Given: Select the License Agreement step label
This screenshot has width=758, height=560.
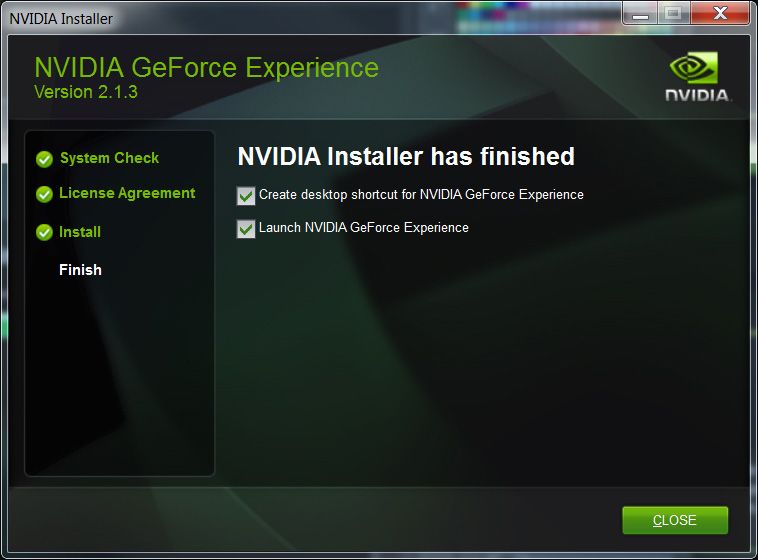Looking at the screenshot, I should click(x=127, y=193).
